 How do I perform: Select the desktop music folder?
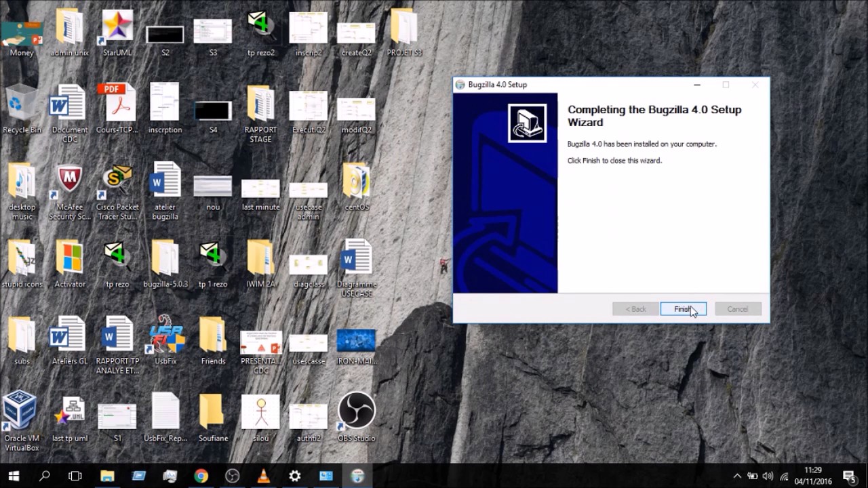coord(22,191)
